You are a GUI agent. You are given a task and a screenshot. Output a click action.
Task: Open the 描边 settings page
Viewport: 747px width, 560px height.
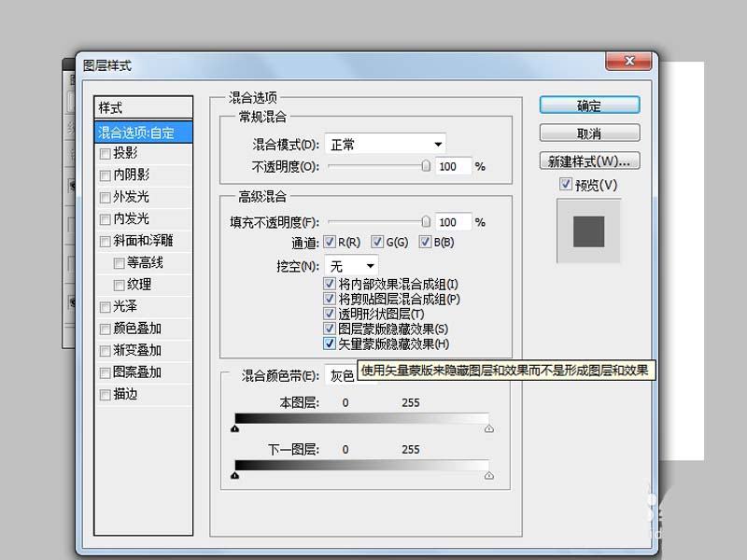click(x=125, y=394)
